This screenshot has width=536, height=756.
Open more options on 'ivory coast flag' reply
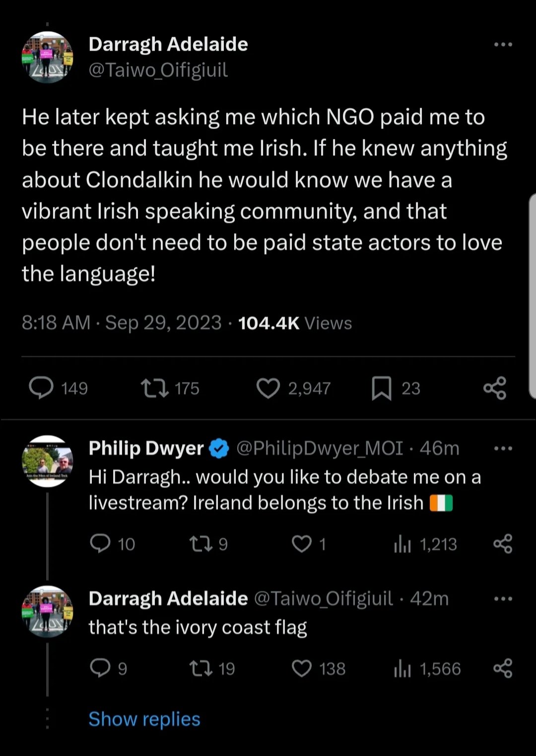503,599
